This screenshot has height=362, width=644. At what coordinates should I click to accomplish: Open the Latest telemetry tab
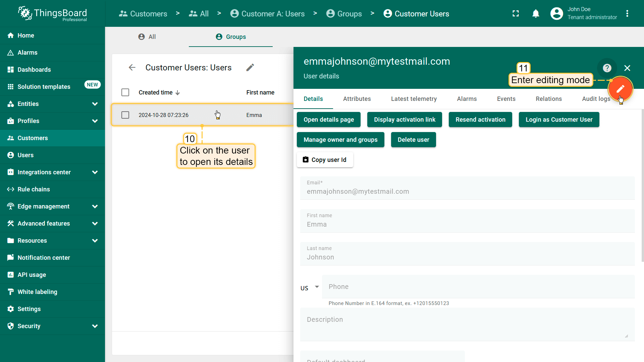(x=414, y=99)
